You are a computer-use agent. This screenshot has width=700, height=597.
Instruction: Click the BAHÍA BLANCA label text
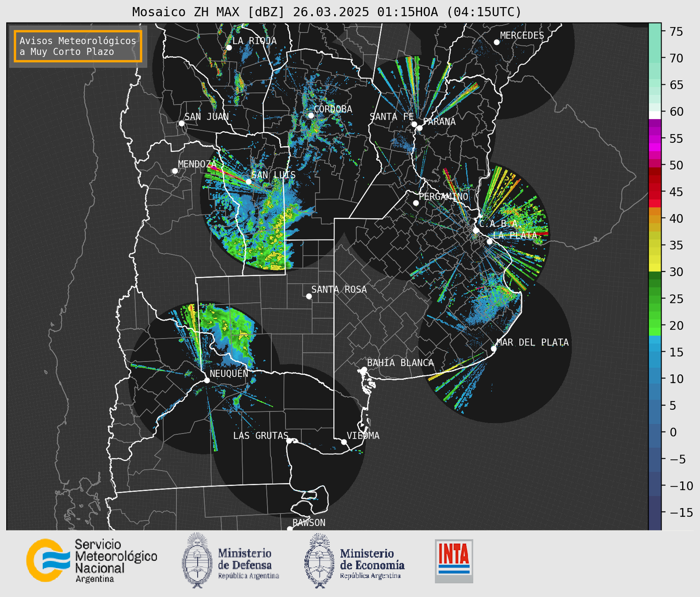pos(400,363)
